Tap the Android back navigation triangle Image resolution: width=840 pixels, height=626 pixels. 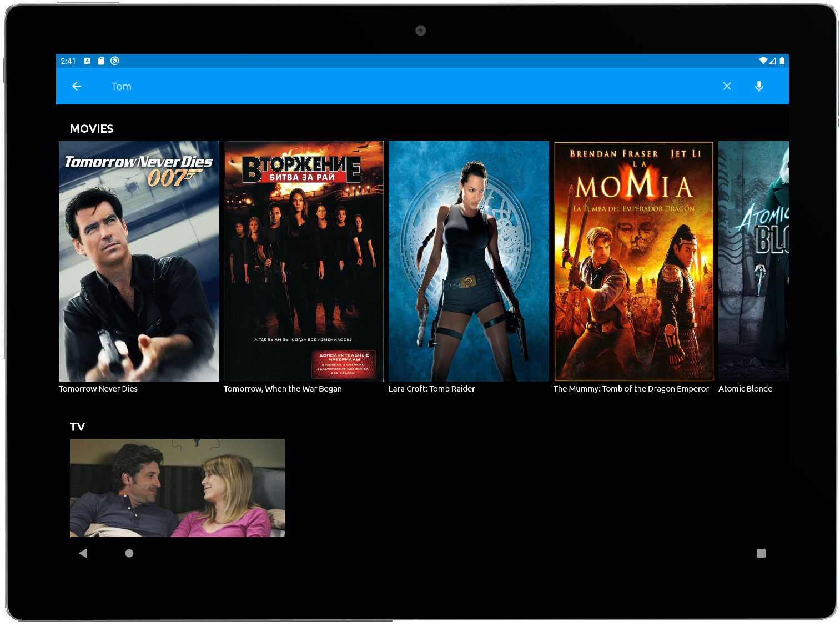point(83,553)
